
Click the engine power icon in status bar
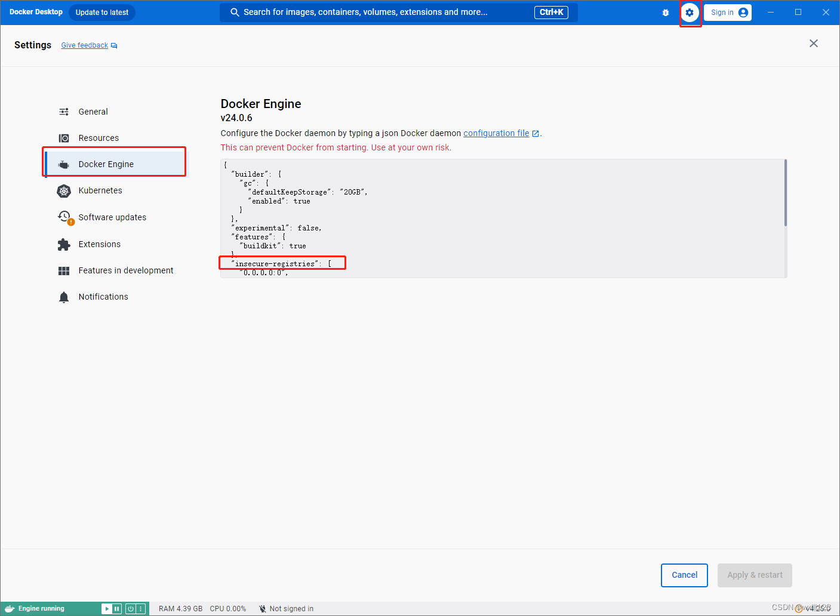tap(130, 609)
